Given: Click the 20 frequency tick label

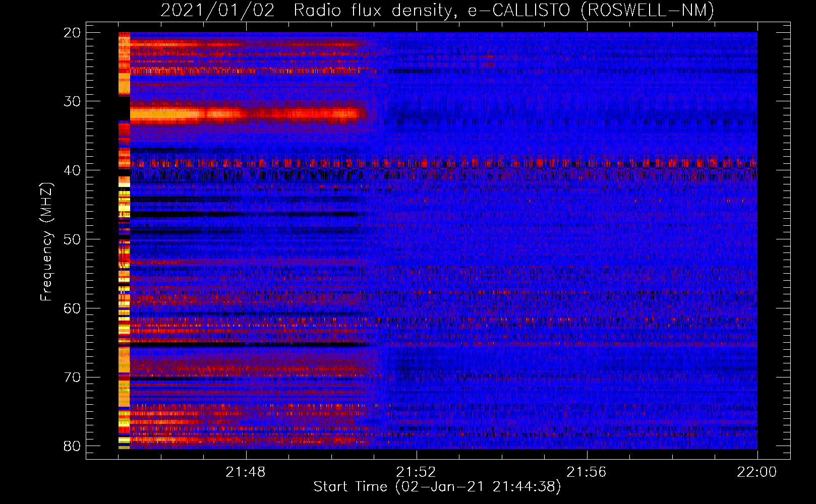Looking at the screenshot, I should 73,33.
